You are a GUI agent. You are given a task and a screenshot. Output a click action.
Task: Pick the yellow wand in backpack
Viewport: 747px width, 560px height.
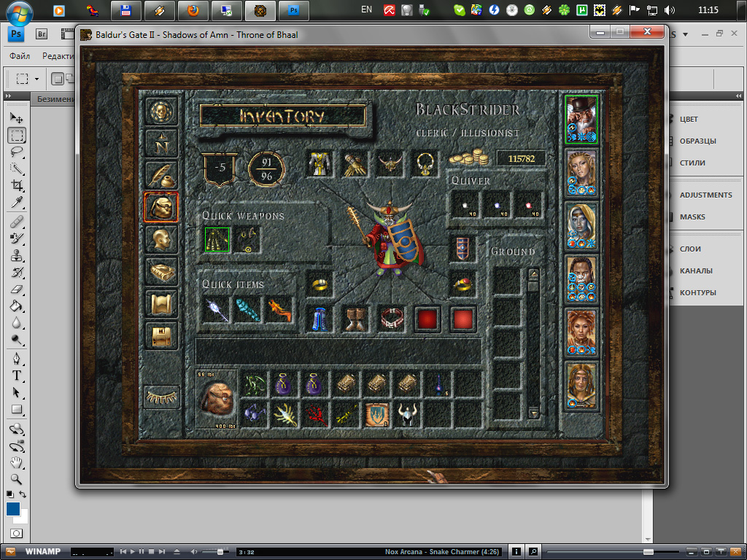pyautogui.click(x=346, y=414)
